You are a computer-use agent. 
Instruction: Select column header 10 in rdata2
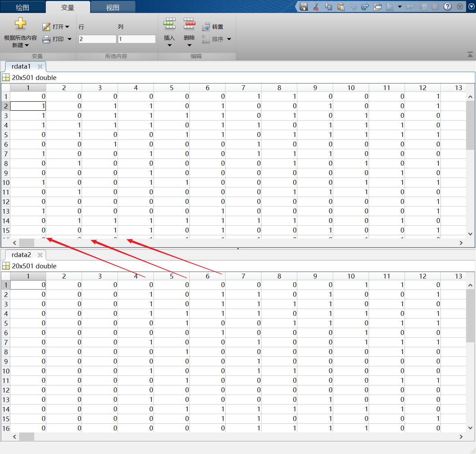point(351,276)
